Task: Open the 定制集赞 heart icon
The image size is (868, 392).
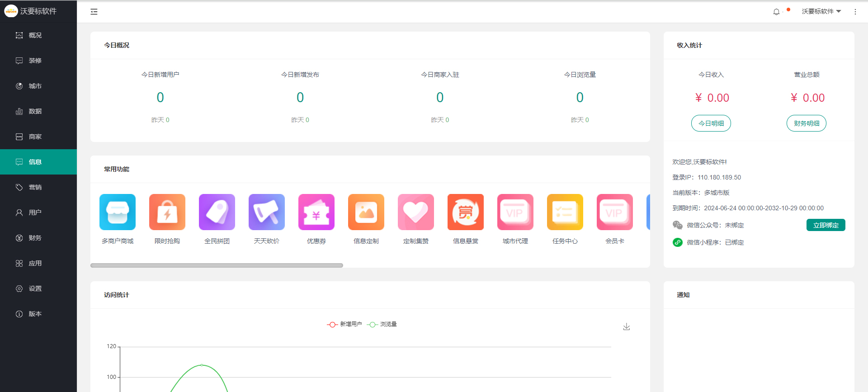Action: click(x=416, y=212)
